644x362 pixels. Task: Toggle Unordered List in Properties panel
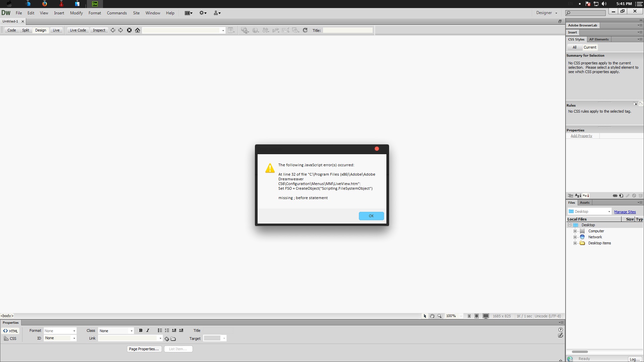[x=160, y=330]
